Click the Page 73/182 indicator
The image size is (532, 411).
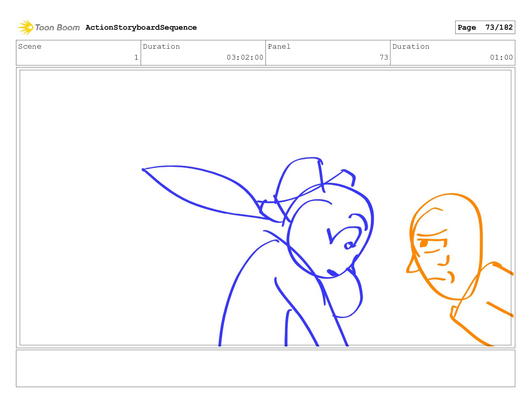click(485, 27)
